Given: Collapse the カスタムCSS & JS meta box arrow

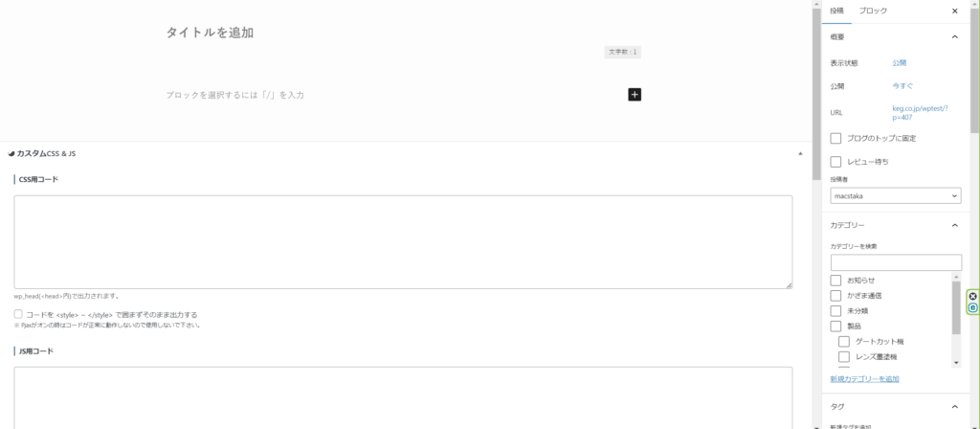Looking at the screenshot, I should point(800,153).
